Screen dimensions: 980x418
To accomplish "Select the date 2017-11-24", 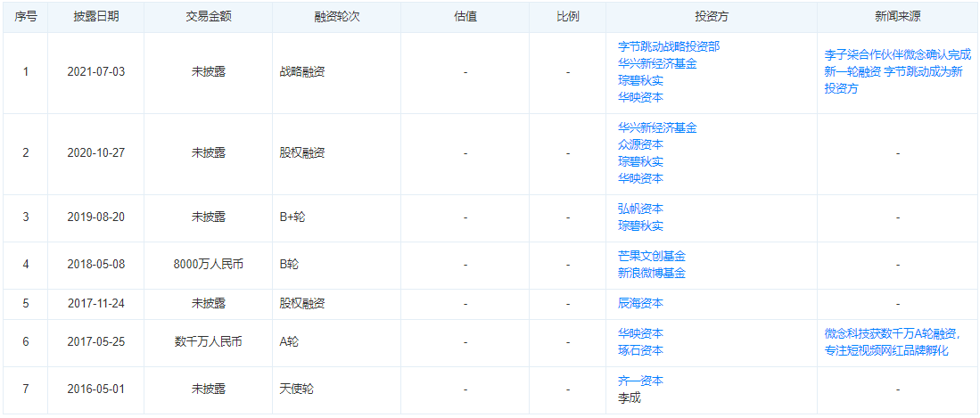I will [95, 304].
